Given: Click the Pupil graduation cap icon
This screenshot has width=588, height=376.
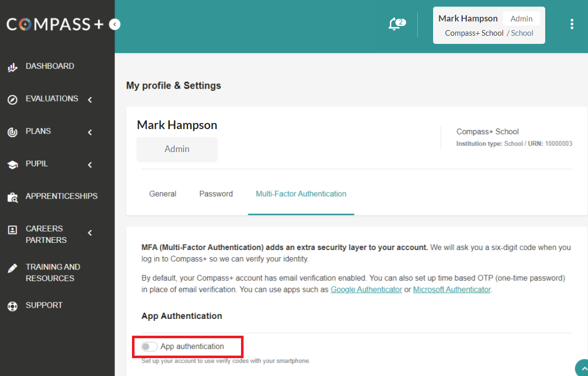Looking at the screenshot, I should coord(12,165).
